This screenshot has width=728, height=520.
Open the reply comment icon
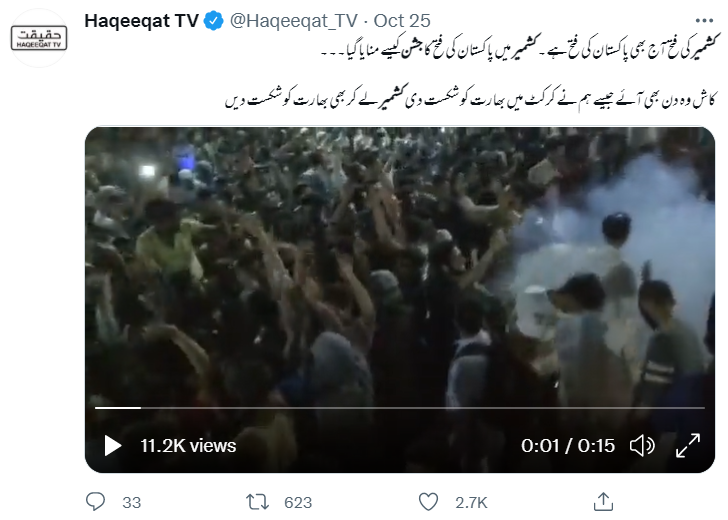click(x=96, y=502)
